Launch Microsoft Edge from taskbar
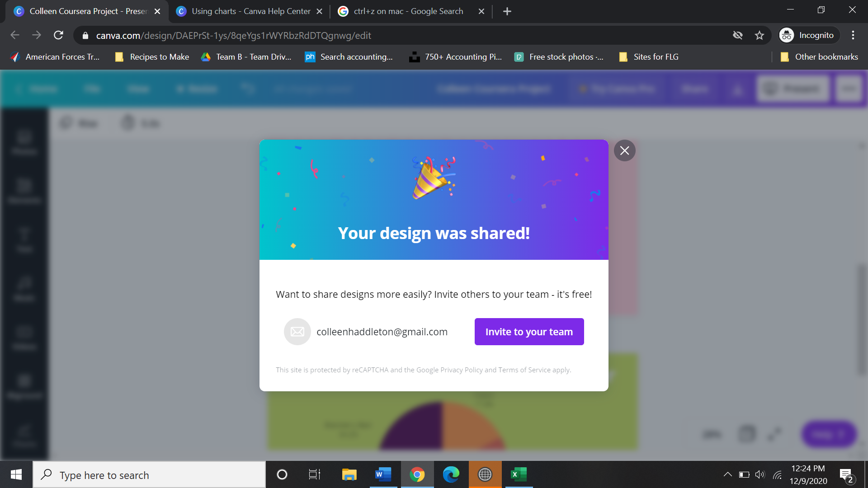Screen dimensions: 868x488 pos(451,474)
